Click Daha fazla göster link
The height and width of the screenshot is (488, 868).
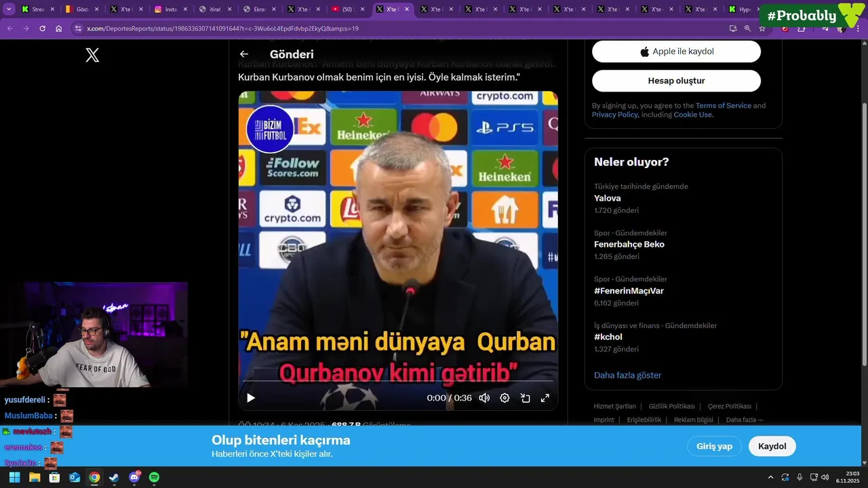tap(627, 375)
